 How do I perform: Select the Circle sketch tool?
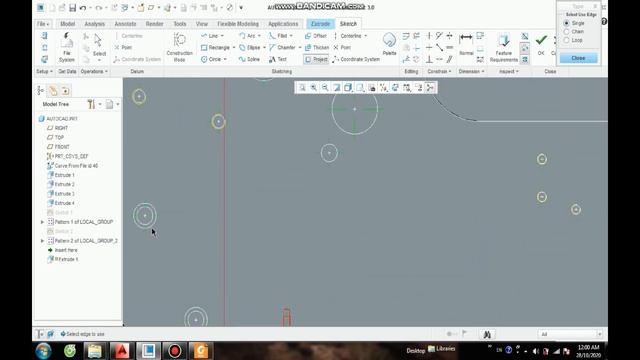click(x=211, y=59)
